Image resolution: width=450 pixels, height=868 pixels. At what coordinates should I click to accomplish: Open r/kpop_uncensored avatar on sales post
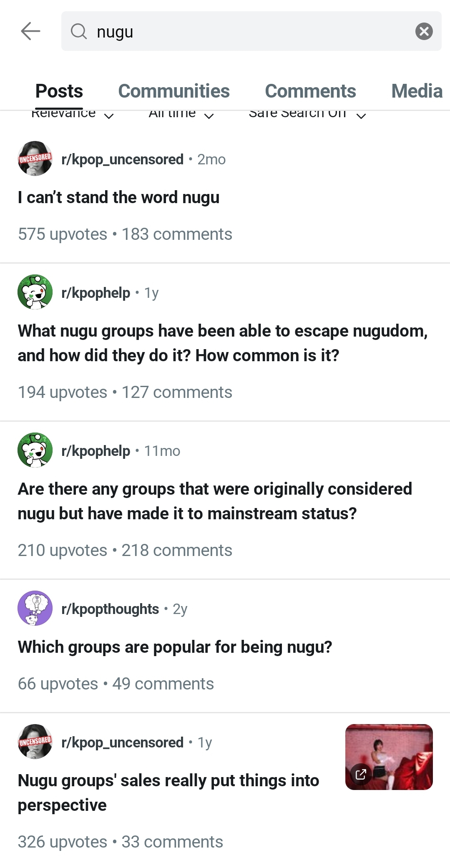pos(35,742)
